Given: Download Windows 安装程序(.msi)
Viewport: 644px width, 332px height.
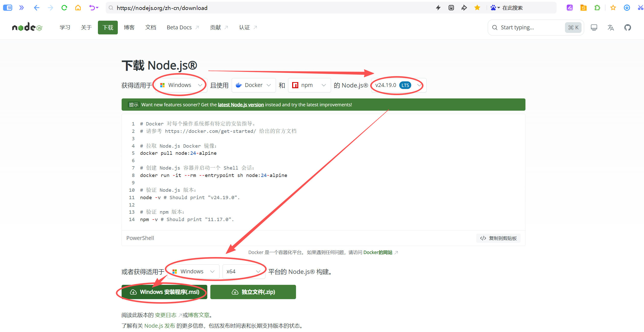Looking at the screenshot, I should 164,292.
